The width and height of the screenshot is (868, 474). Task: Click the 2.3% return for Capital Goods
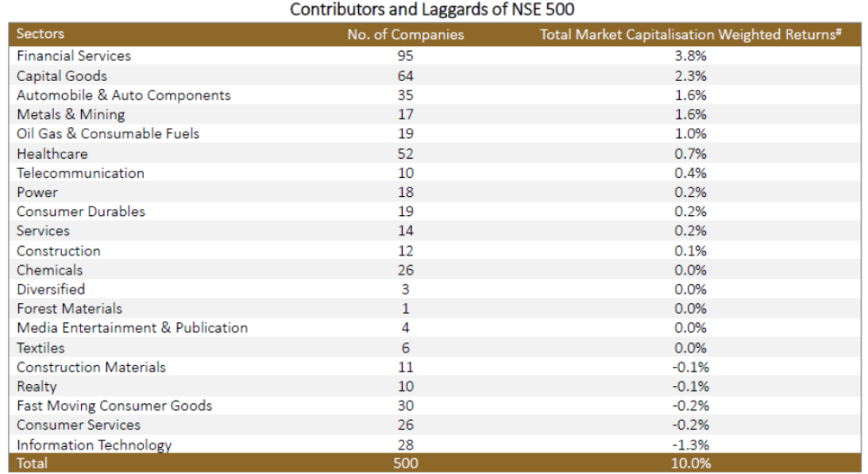pyautogui.click(x=690, y=76)
